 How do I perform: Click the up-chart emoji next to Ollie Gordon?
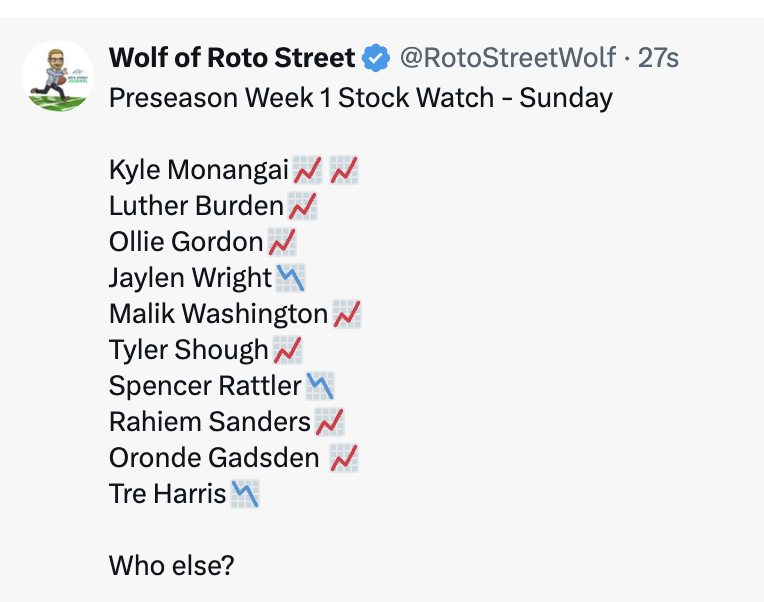[282, 242]
